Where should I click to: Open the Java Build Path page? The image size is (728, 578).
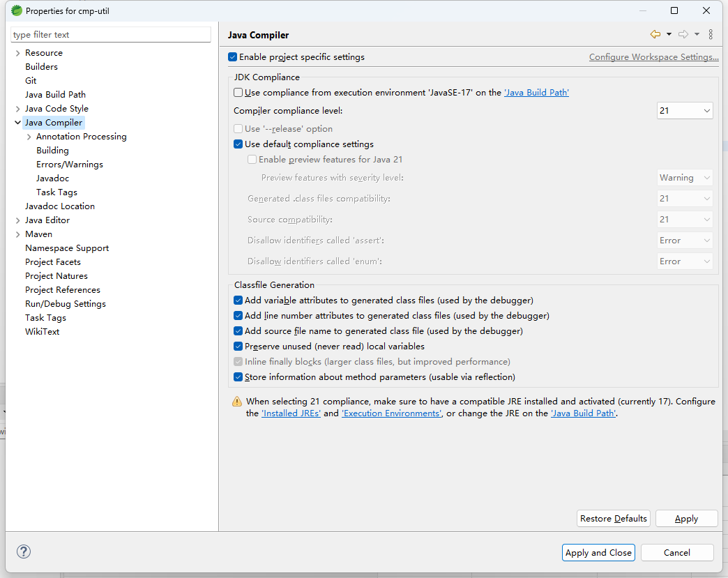pyautogui.click(x=55, y=95)
